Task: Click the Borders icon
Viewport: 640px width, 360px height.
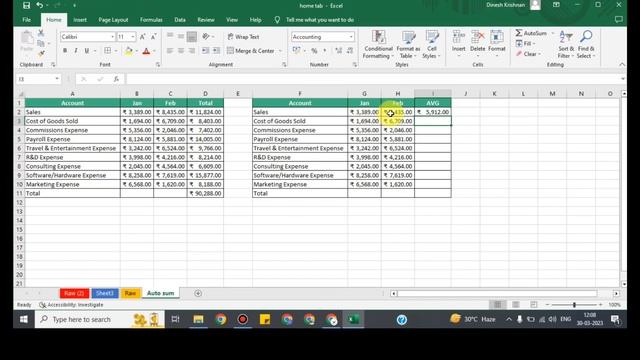Action: coord(107,51)
